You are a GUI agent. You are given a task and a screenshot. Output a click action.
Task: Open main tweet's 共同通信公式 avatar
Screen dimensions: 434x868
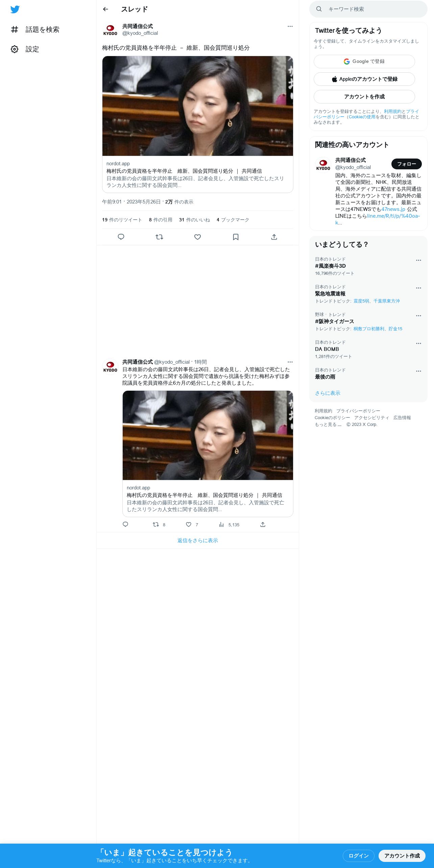(x=110, y=30)
